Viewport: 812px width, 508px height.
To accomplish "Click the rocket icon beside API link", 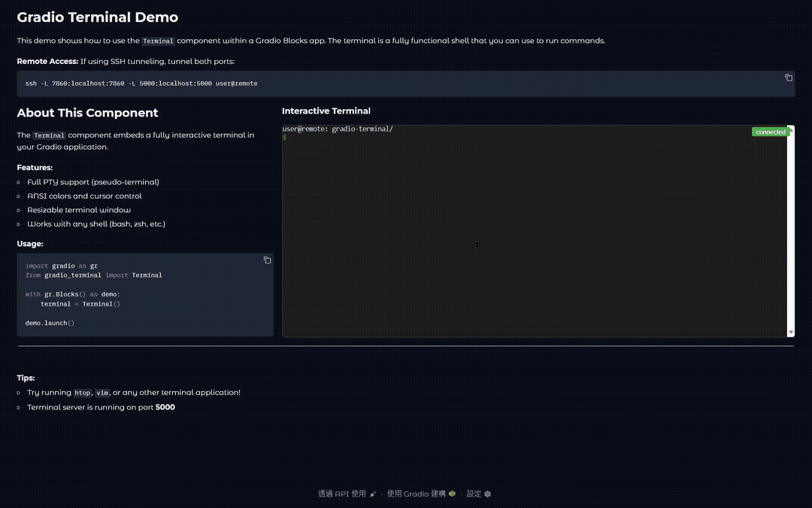I will click(x=373, y=494).
